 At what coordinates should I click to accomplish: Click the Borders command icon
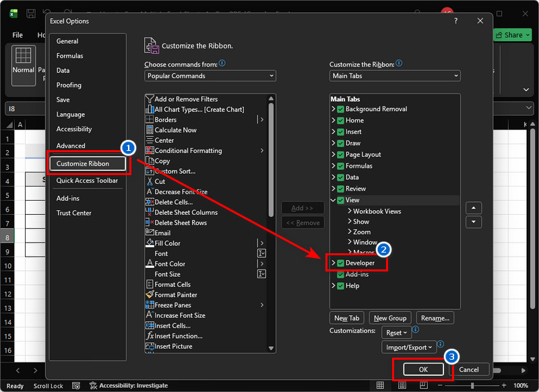[150, 120]
